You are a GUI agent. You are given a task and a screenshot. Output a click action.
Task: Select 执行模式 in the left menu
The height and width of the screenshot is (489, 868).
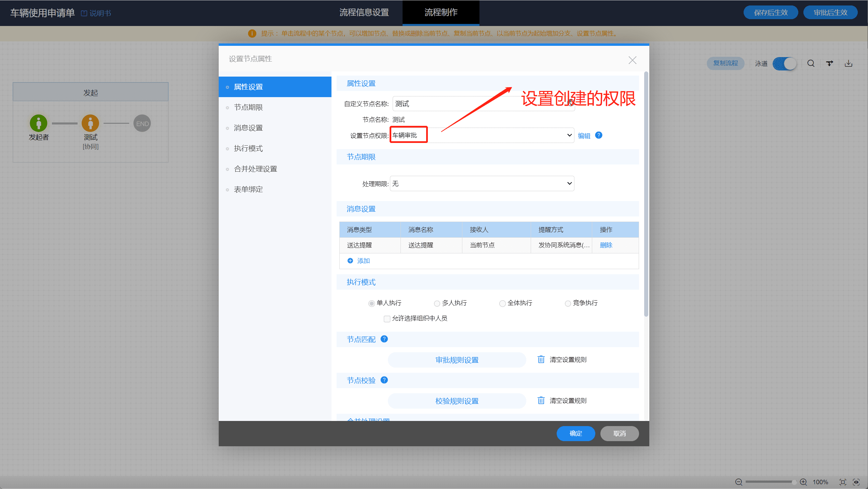[x=275, y=148]
